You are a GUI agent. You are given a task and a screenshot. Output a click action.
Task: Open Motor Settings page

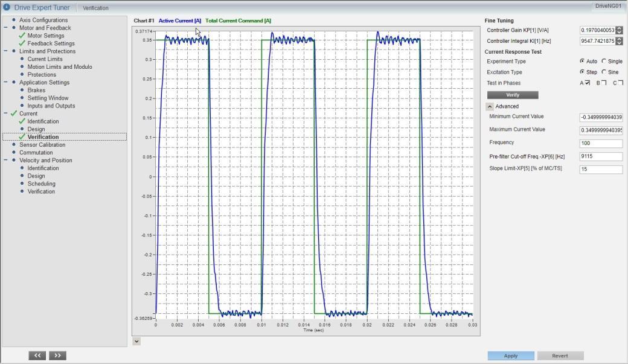click(46, 36)
